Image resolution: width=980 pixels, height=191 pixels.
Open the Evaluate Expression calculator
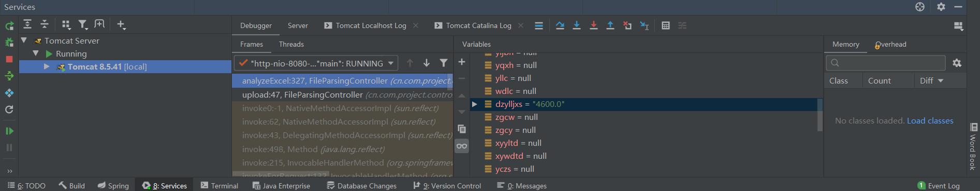pyautogui.click(x=666, y=25)
